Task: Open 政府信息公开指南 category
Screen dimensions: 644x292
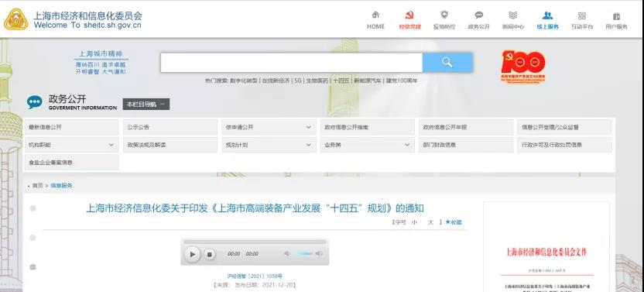Action: pos(367,128)
